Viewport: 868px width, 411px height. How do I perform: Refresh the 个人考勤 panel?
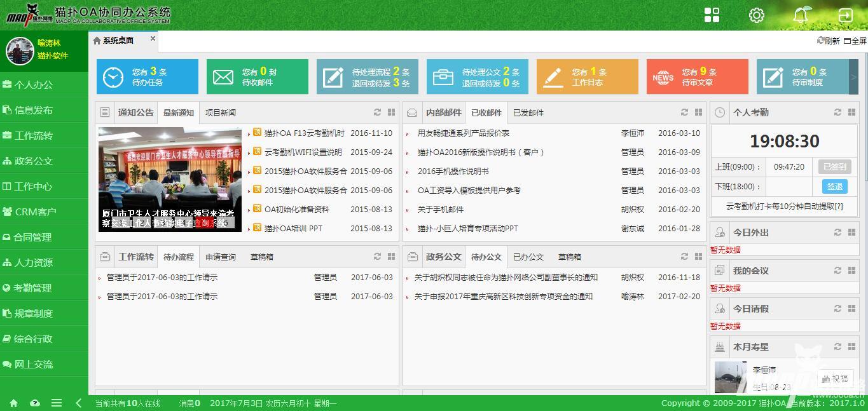pos(837,112)
